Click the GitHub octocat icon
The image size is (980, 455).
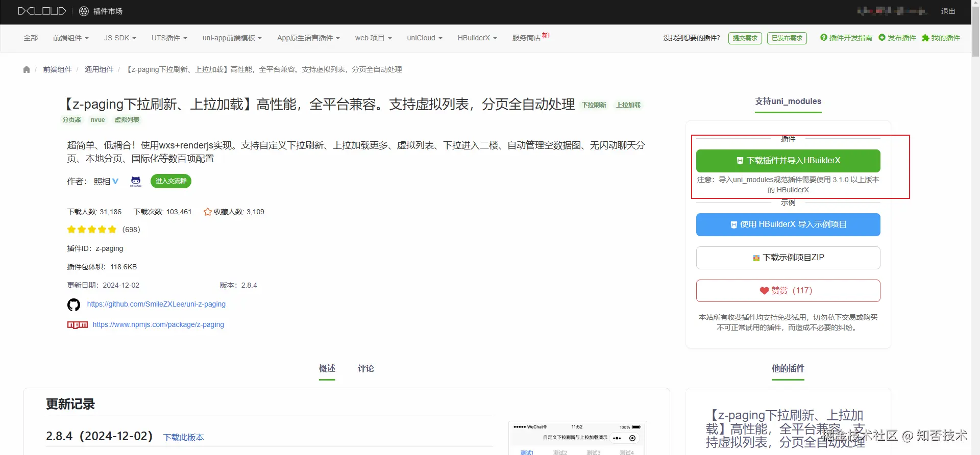click(73, 305)
